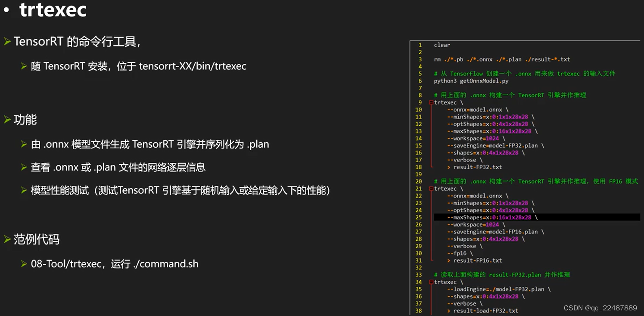Collapse the fold marker at code line 21
Screen dimensions: 644x316
pos(431,189)
